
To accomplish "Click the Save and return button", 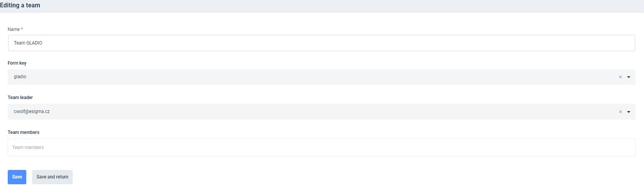I will pyautogui.click(x=52, y=177).
